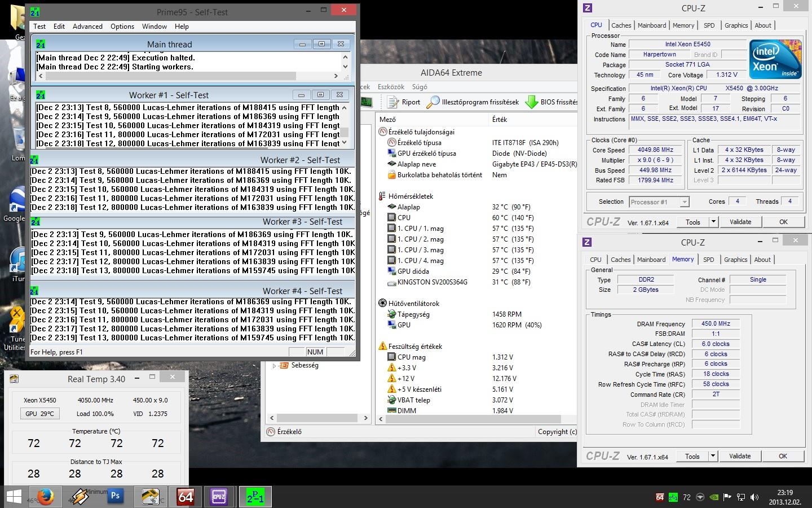
Task: Switch to Prime95 taskbar button
Action: click(255, 497)
